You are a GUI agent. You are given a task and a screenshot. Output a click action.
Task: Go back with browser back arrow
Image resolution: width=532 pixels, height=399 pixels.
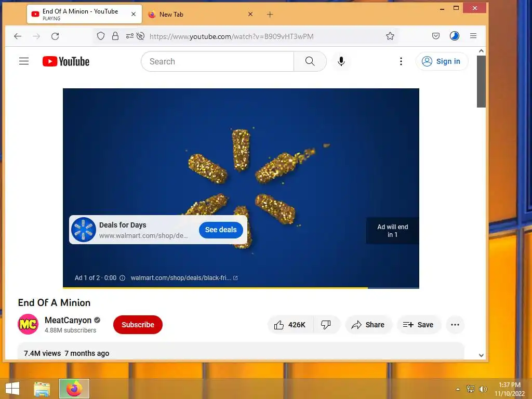tap(18, 36)
